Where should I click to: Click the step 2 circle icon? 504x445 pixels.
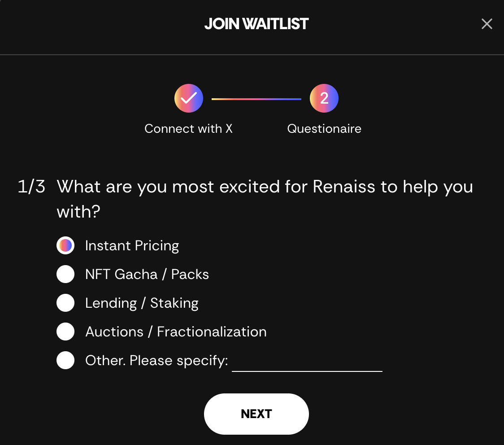(324, 98)
